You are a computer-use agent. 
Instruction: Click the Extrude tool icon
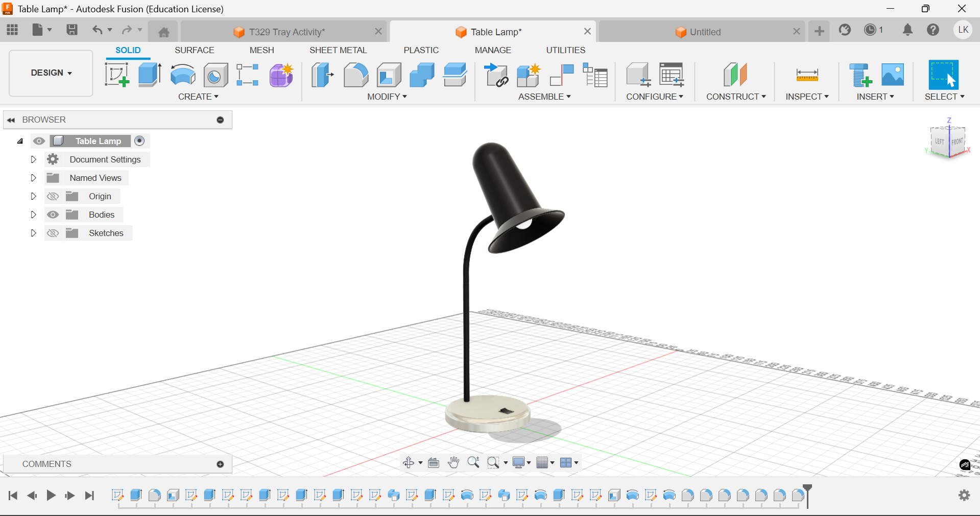tap(150, 75)
